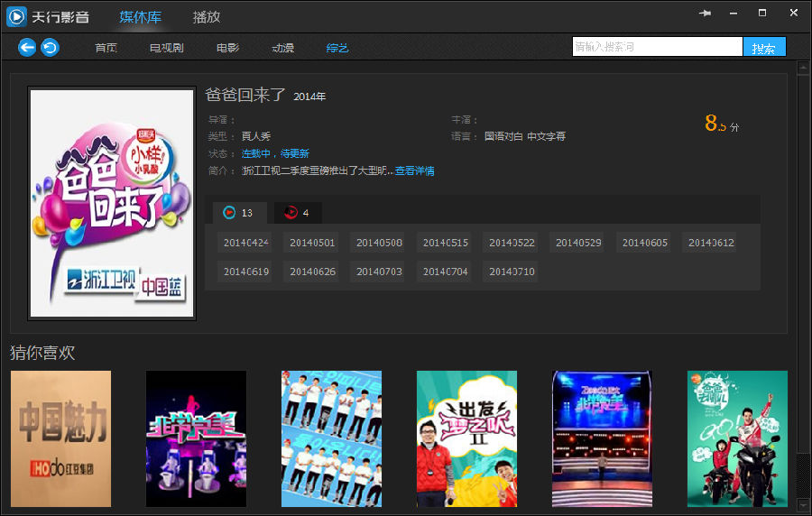The width and height of the screenshot is (812, 516).
Task: Go to 首页 category
Action: [106, 48]
